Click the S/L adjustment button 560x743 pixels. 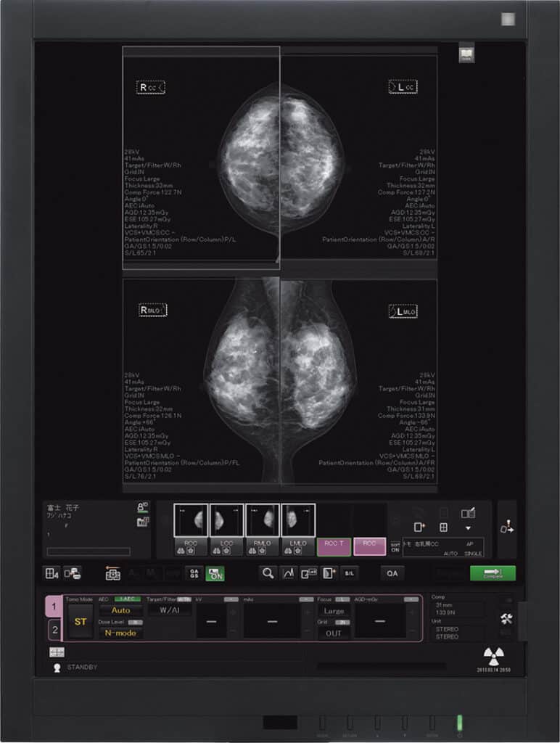tap(349, 573)
